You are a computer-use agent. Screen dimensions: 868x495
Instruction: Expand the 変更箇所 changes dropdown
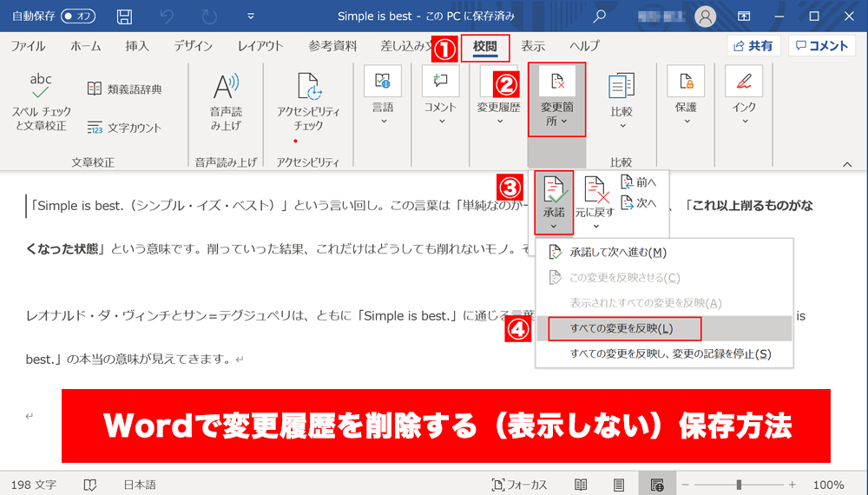click(x=557, y=99)
